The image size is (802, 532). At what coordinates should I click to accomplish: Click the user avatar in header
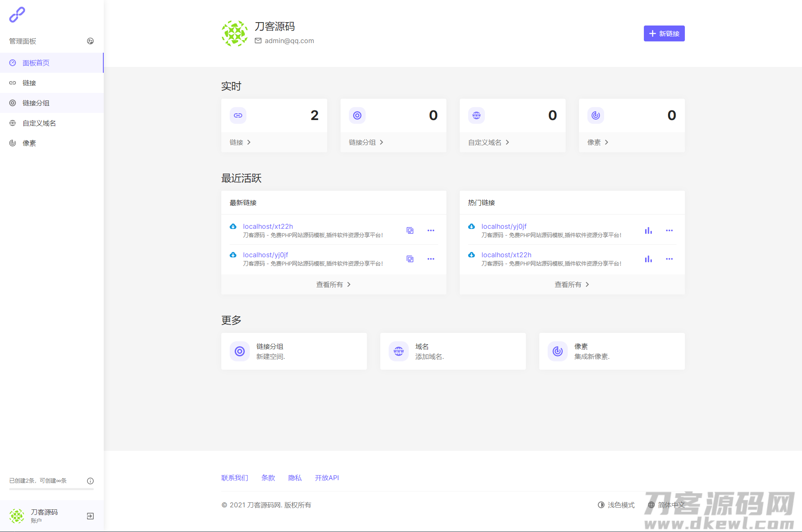tap(234, 33)
